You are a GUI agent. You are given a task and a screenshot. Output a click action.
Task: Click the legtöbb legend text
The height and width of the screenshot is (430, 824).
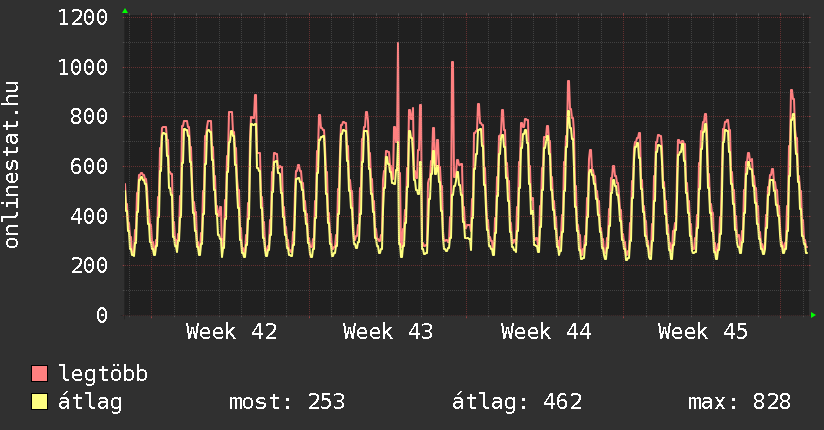[x=103, y=375]
